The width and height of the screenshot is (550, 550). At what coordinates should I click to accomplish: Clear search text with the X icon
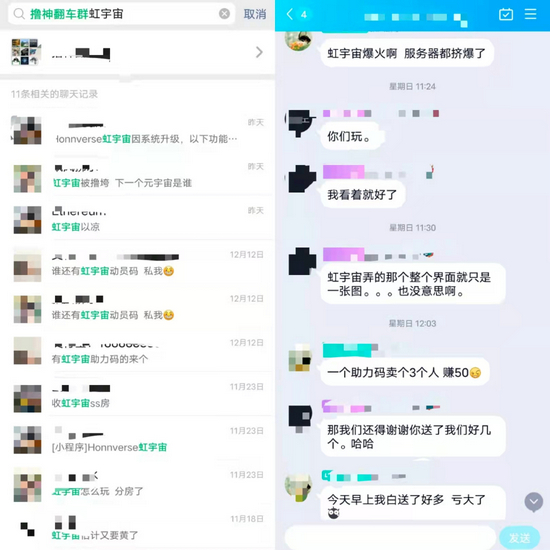pos(224,14)
